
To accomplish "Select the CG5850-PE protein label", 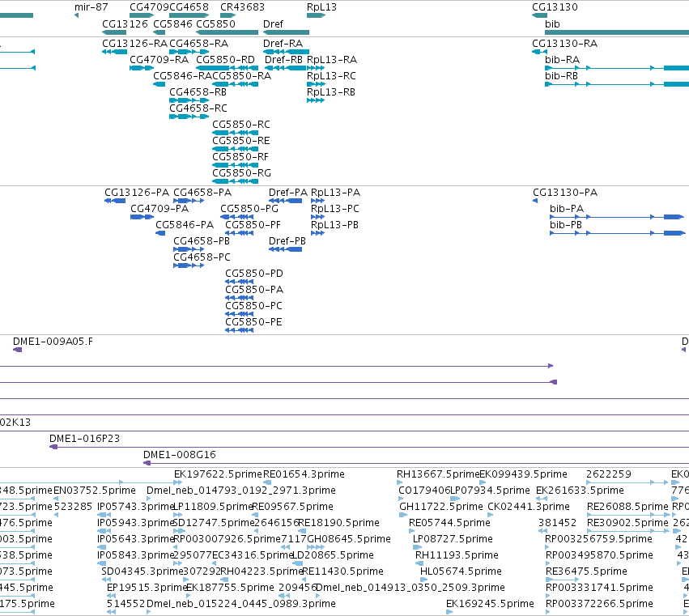I will (x=253, y=322).
